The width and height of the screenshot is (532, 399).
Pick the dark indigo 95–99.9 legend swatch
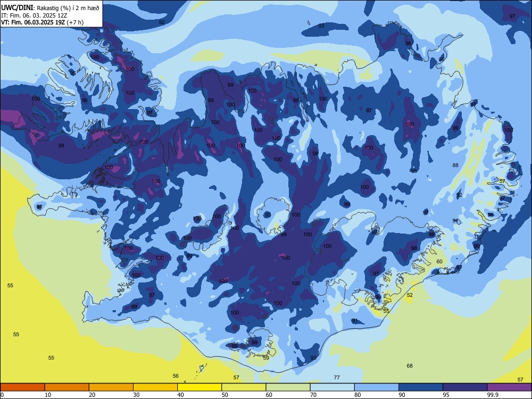pyautogui.click(x=465, y=387)
